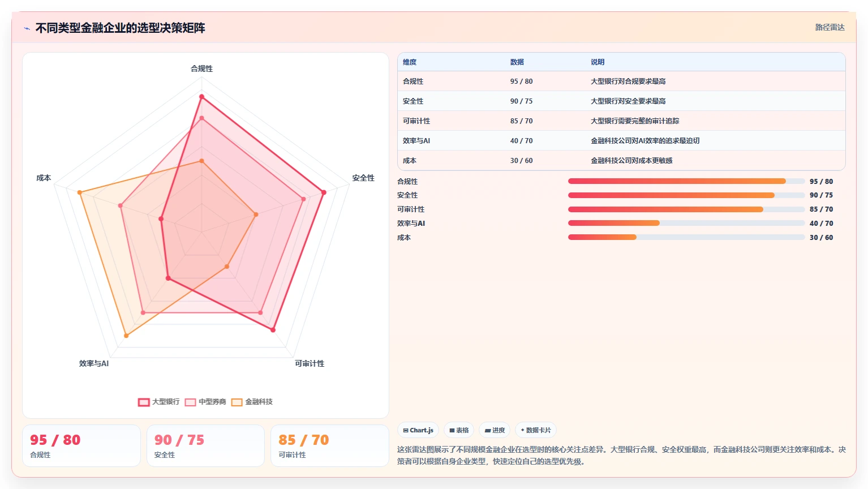
Task: Click the 安全性 progress bar
Action: (686, 195)
